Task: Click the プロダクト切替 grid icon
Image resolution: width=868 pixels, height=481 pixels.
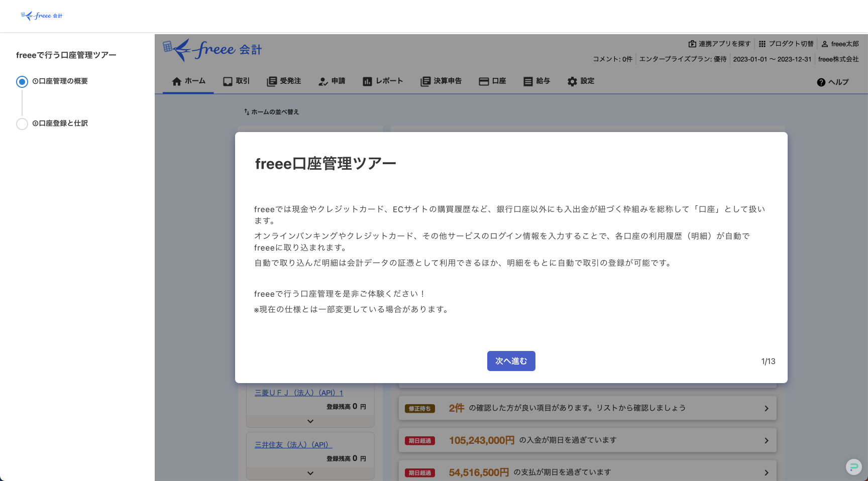Action: coord(762,44)
